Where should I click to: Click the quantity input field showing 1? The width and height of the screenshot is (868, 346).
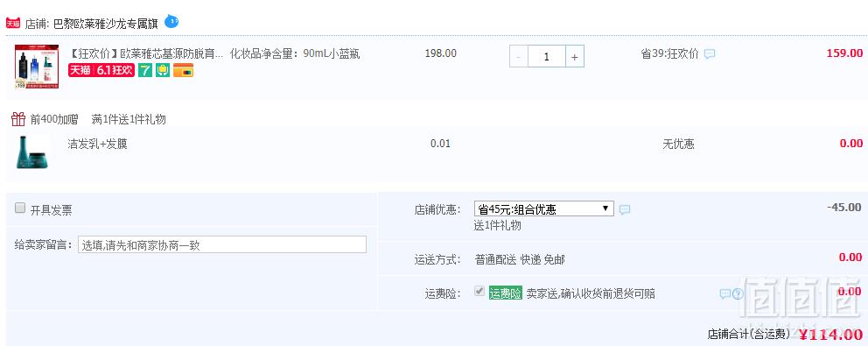547,57
